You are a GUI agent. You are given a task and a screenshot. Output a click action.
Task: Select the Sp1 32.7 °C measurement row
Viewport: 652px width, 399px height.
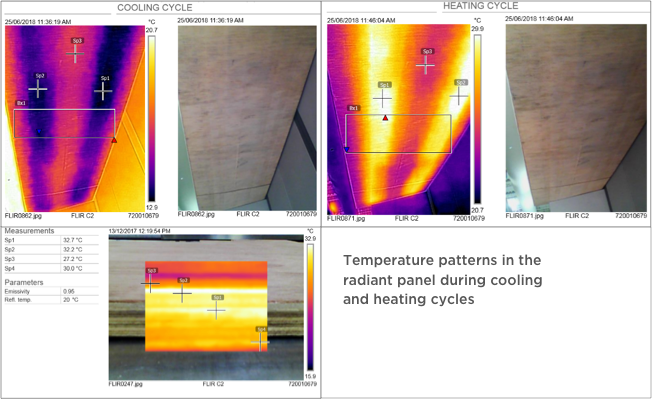tap(52, 240)
